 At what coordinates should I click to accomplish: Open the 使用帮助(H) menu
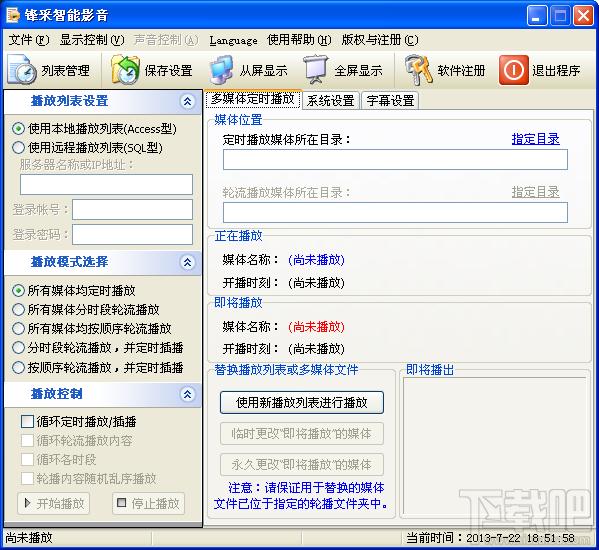(x=299, y=40)
